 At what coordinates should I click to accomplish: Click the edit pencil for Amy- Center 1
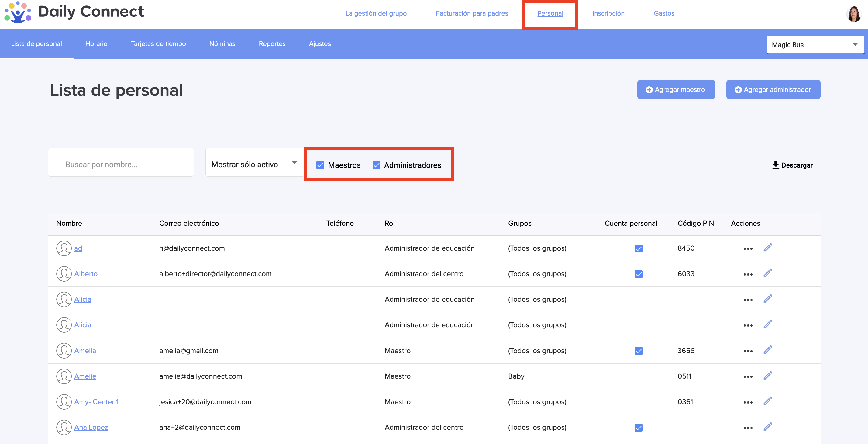(768, 401)
